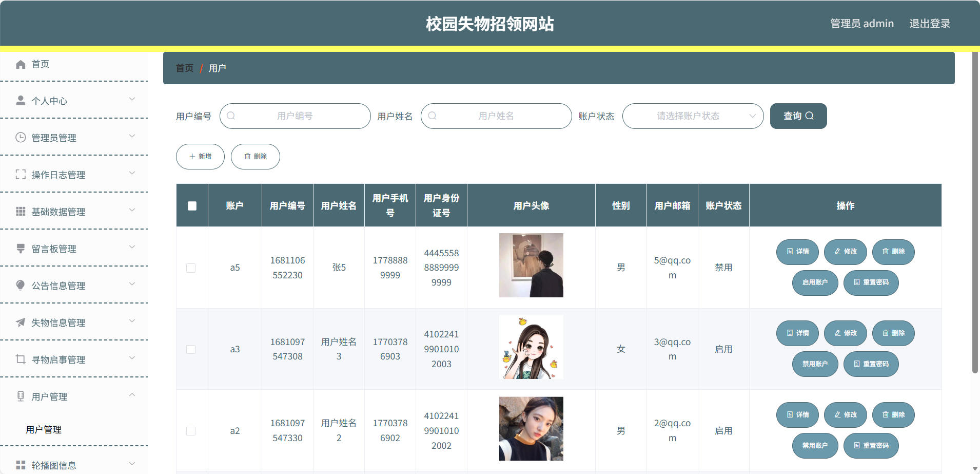Viewport: 980px width, 474px height.
Task: Toggle the select-all checkbox in table header
Action: pyautogui.click(x=192, y=206)
